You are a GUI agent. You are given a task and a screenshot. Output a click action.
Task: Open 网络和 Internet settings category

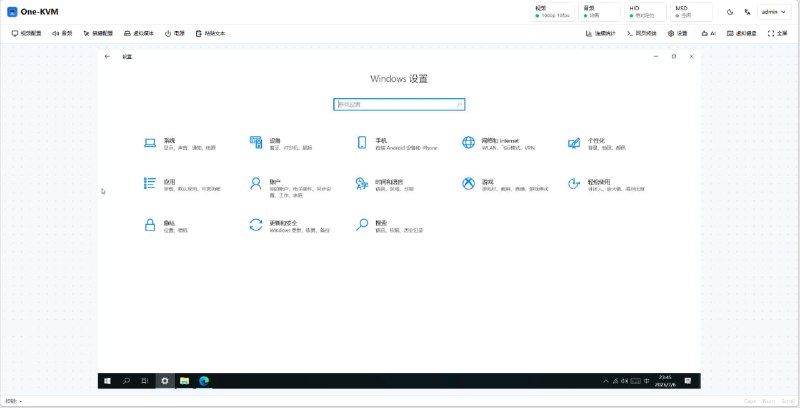coord(498,143)
